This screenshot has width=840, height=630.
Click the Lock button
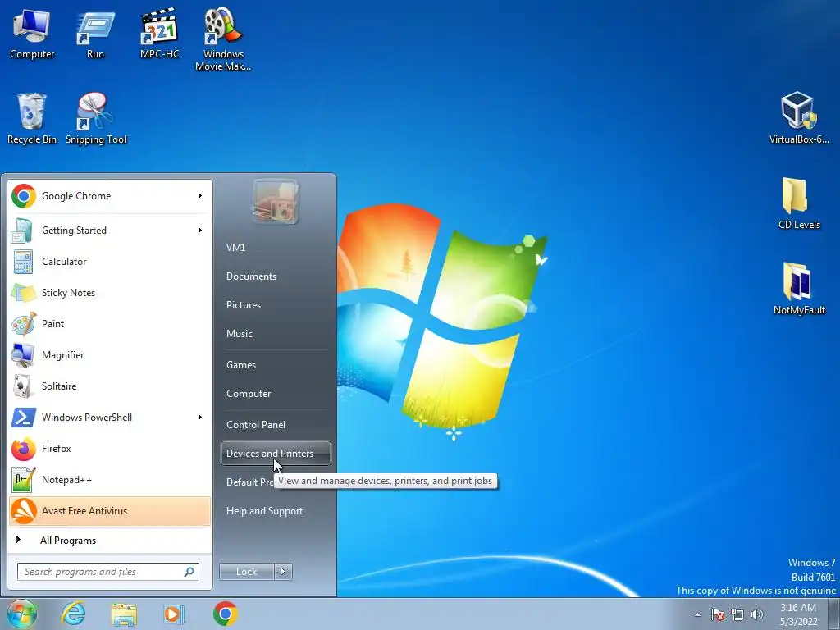click(x=247, y=572)
